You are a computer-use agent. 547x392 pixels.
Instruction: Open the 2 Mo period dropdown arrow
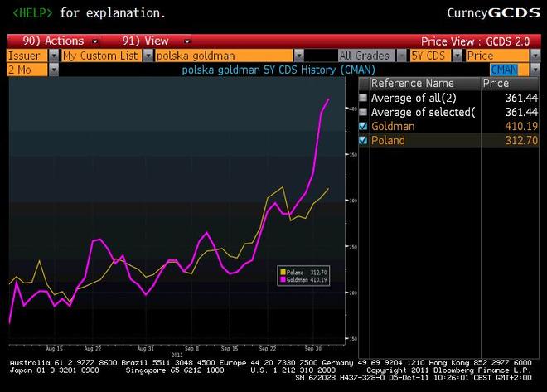pos(53,70)
